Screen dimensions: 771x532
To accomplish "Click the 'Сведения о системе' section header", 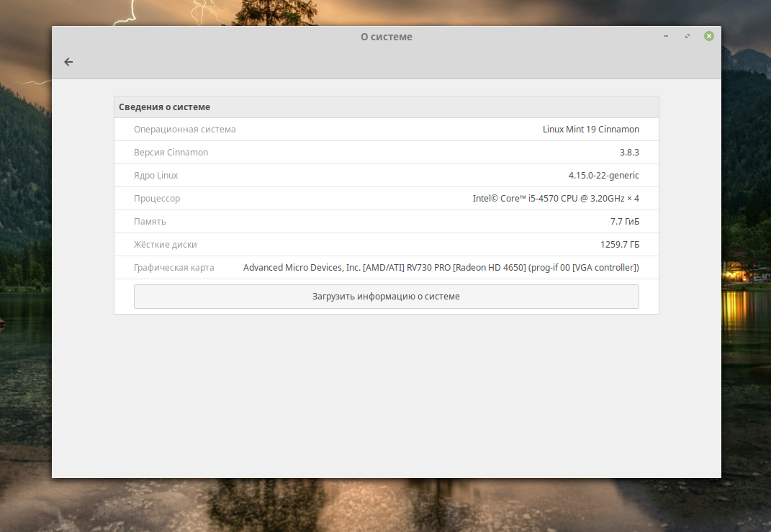I will (x=165, y=107).
